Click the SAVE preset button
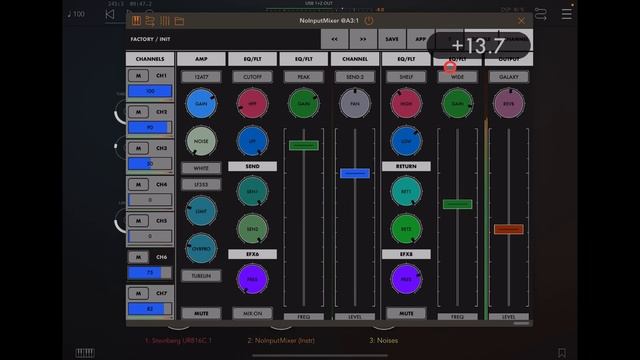This screenshot has width=640, height=360. click(x=392, y=39)
